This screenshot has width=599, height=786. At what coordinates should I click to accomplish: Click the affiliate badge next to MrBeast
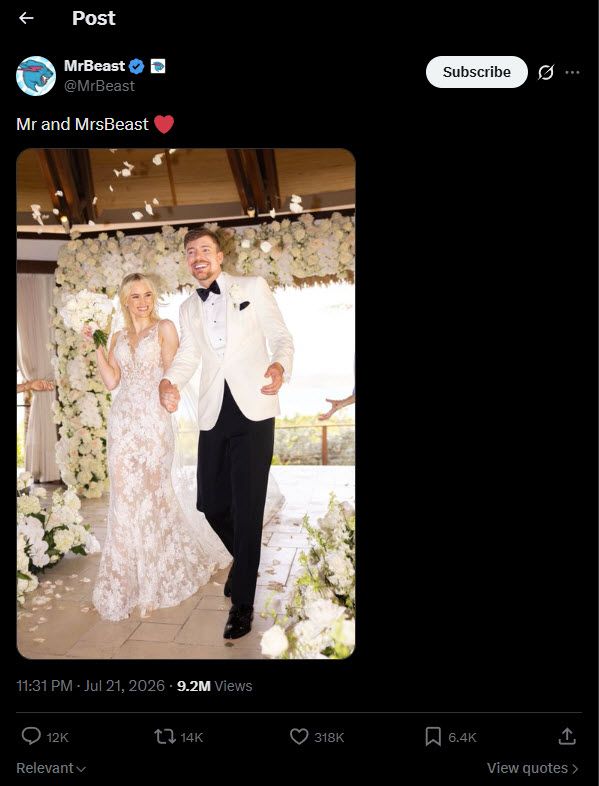158,66
